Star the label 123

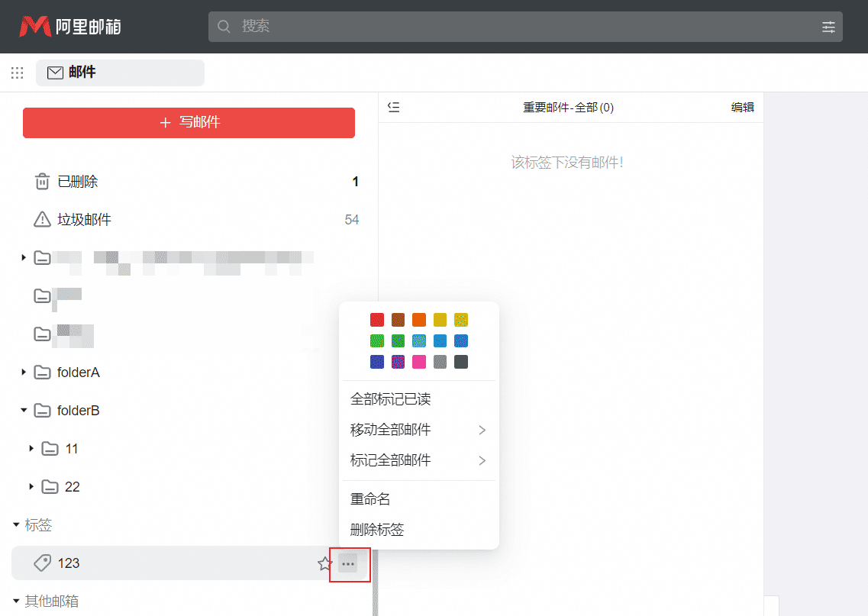click(324, 564)
